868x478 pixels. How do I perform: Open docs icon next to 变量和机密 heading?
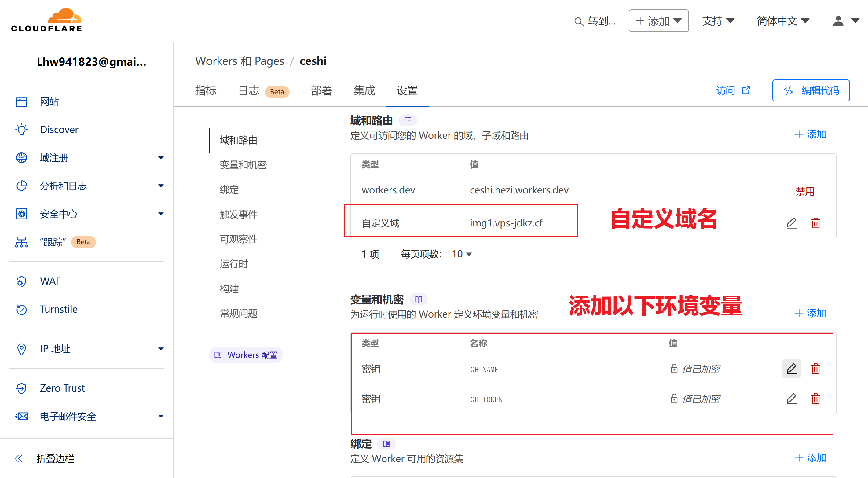(x=419, y=299)
